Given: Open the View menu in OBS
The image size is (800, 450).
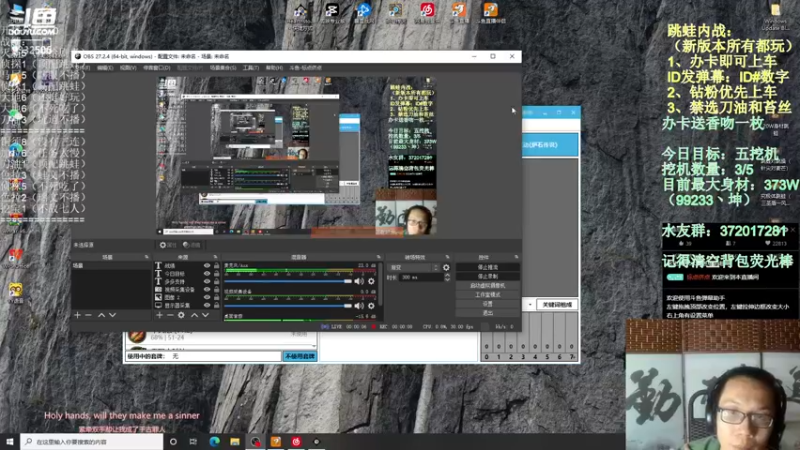Looking at the screenshot, I should point(128,68).
